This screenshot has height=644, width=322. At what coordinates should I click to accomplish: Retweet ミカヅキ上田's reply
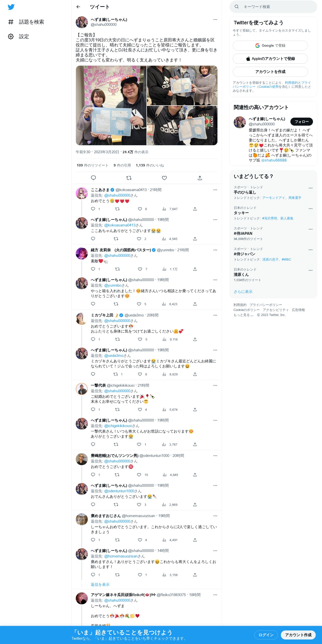(x=117, y=339)
